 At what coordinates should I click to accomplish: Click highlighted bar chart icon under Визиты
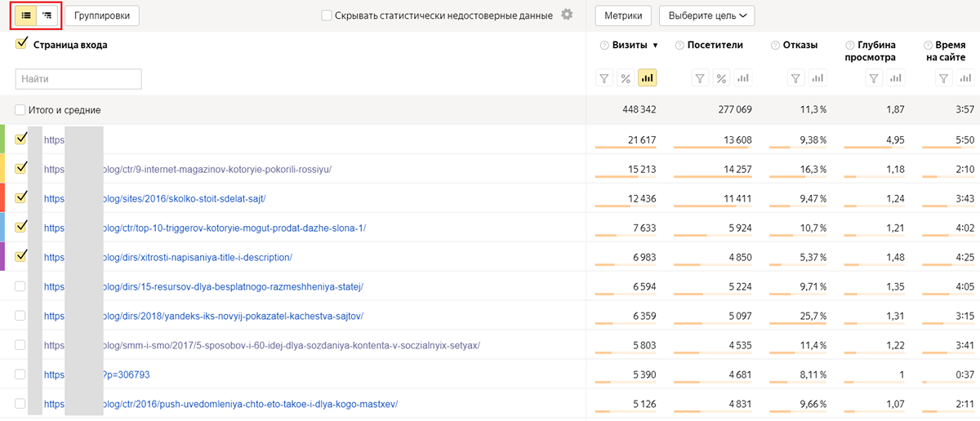pos(648,78)
